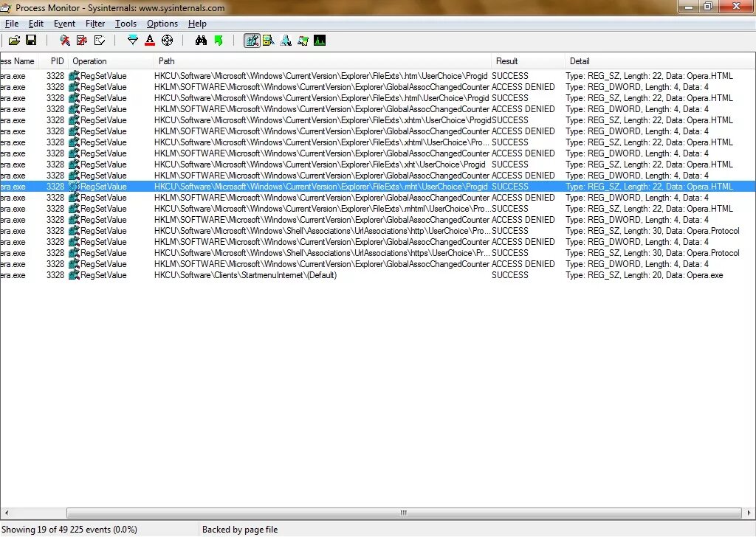Click the Include Process From Window target icon
This screenshot has width=756, height=537.
pos(168,41)
